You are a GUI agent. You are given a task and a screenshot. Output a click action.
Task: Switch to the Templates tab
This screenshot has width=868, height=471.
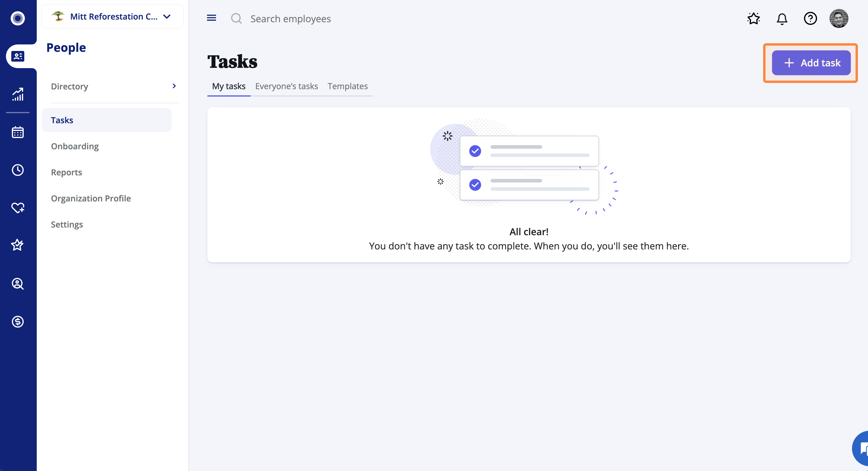pyautogui.click(x=347, y=86)
